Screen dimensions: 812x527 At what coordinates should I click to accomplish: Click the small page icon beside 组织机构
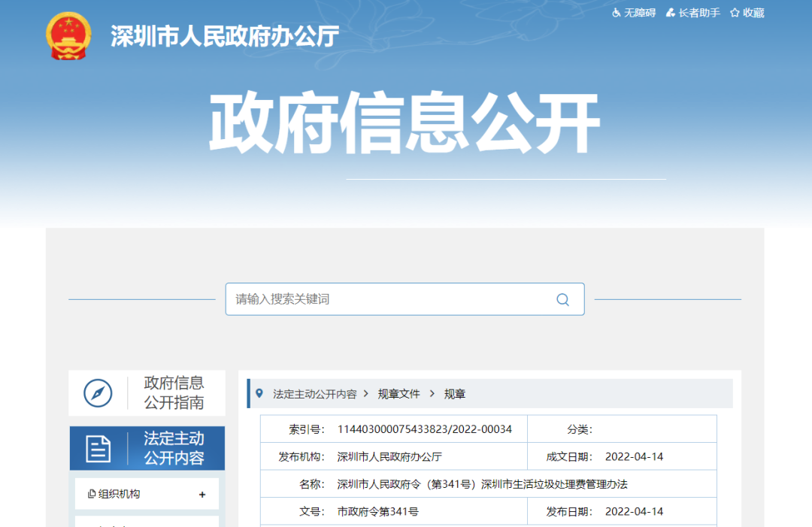pyautogui.click(x=92, y=494)
